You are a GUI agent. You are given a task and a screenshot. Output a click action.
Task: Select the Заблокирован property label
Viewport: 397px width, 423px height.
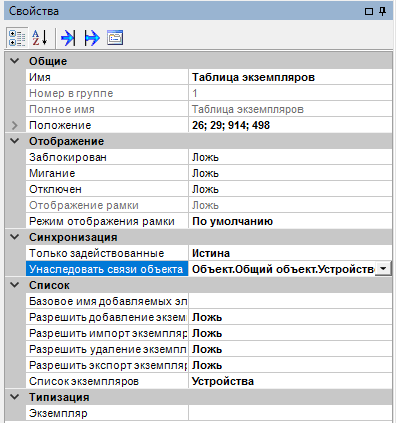(x=68, y=157)
